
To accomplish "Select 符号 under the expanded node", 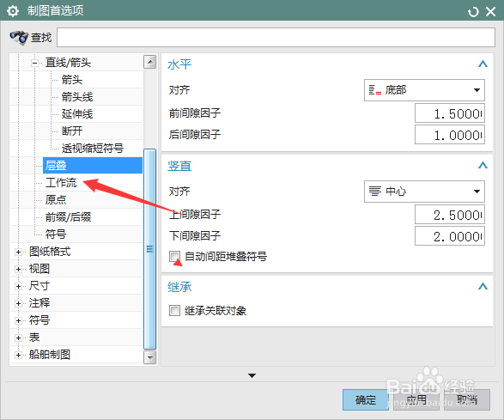I will [x=56, y=234].
